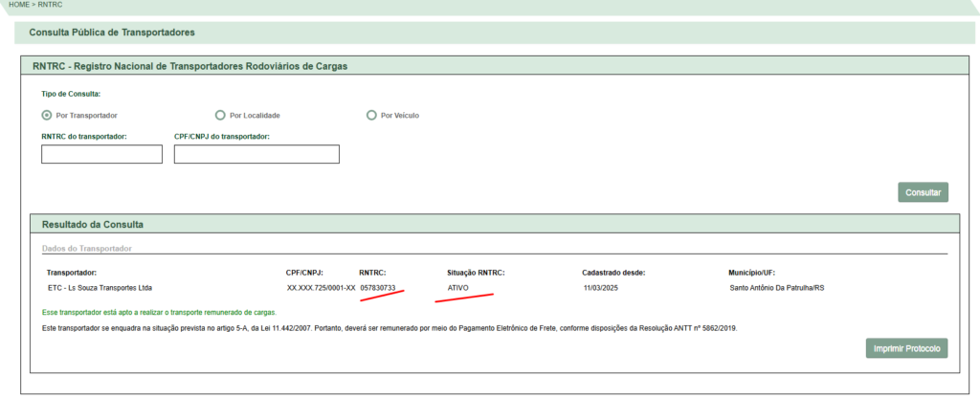This screenshot has width=980, height=420.
Task: Click the Consulta Pública de Transportadores heading
Action: [113, 33]
